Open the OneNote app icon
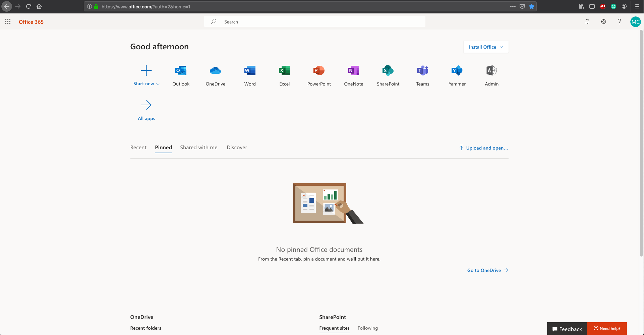Viewport: 644px width, 335px height. pyautogui.click(x=353, y=70)
